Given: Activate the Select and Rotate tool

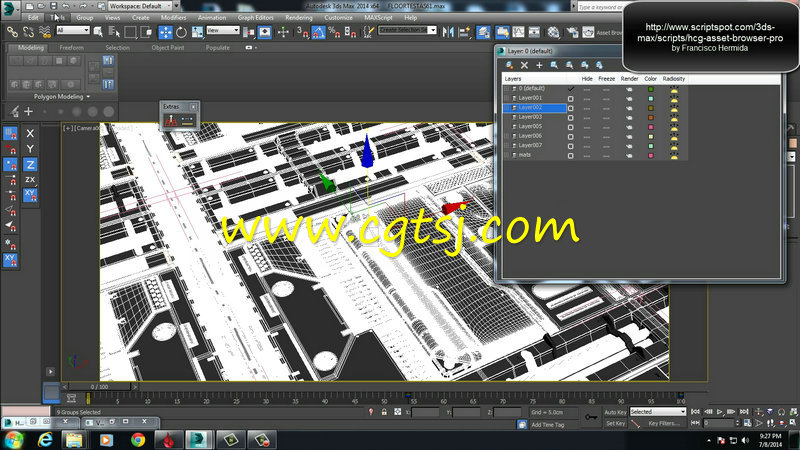Looking at the screenshot, I should pos(181,32).
